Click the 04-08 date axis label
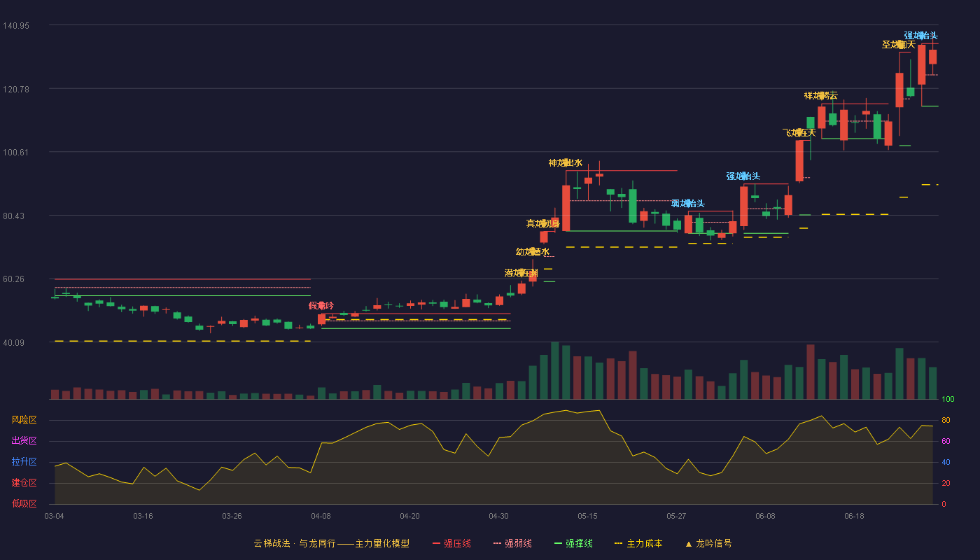980x560 pixels. (321, 516)
